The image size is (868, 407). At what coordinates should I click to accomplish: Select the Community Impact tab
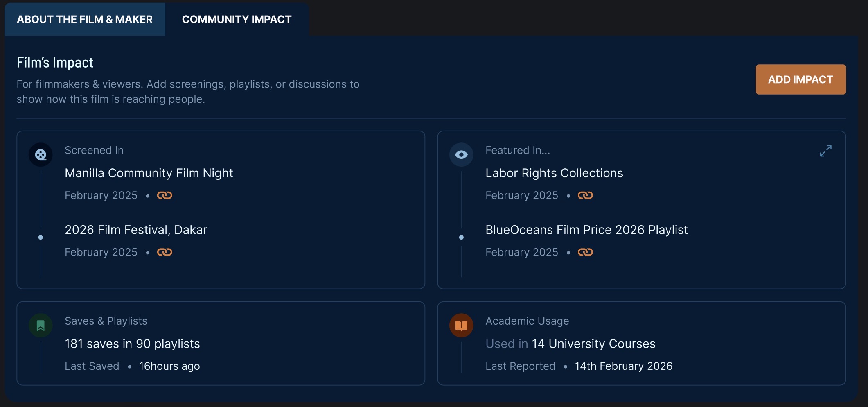click(237, 19)
